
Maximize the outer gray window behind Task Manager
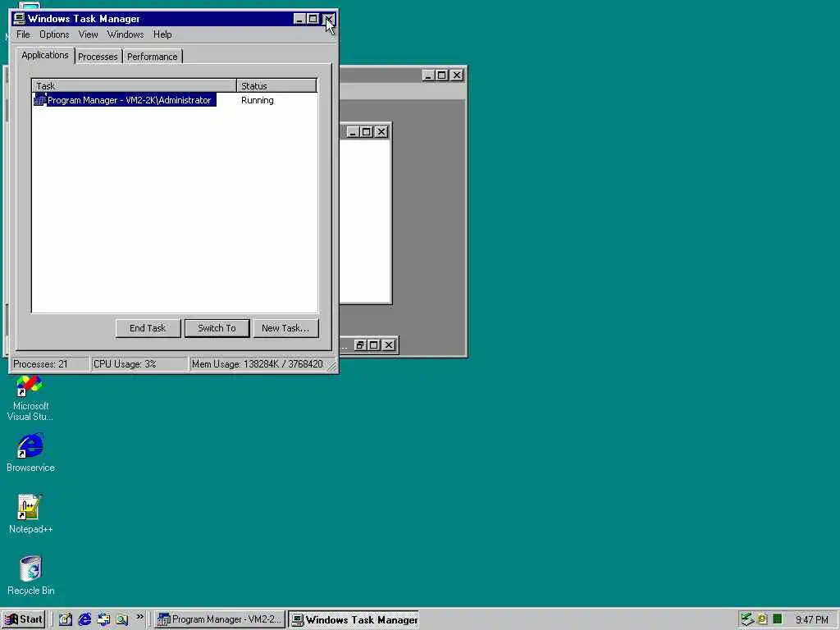coord(441,75)
